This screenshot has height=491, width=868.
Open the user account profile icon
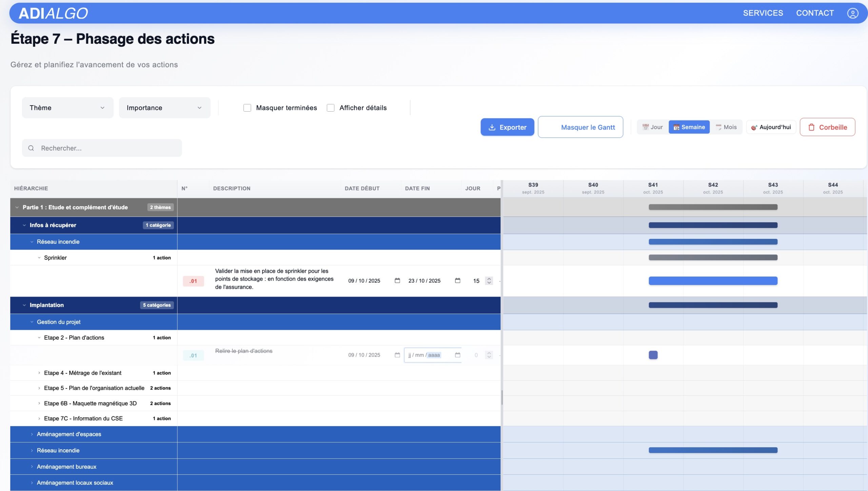[852, 13]
